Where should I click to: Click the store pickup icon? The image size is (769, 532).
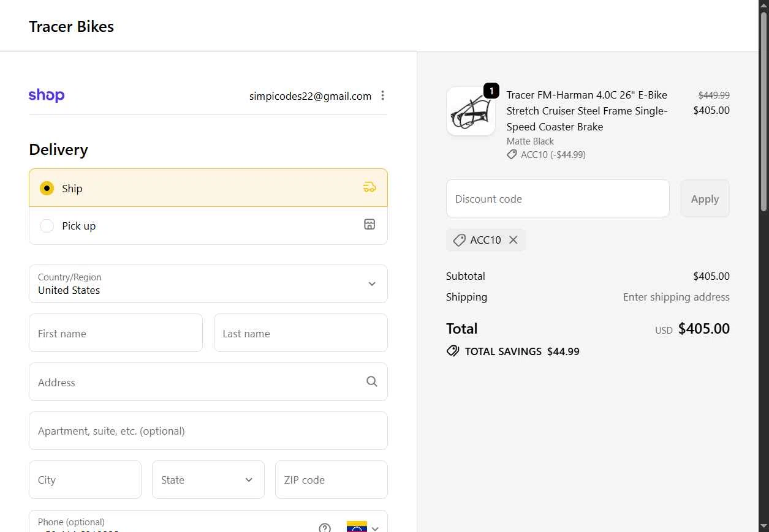tap(369, 224)
